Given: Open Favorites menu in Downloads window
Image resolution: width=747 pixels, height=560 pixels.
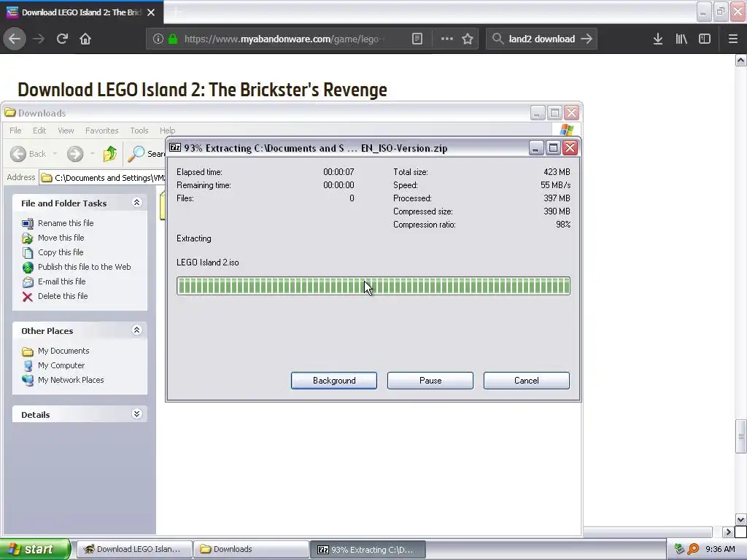Looking at the screenshot, I should (x=101, y=131).
